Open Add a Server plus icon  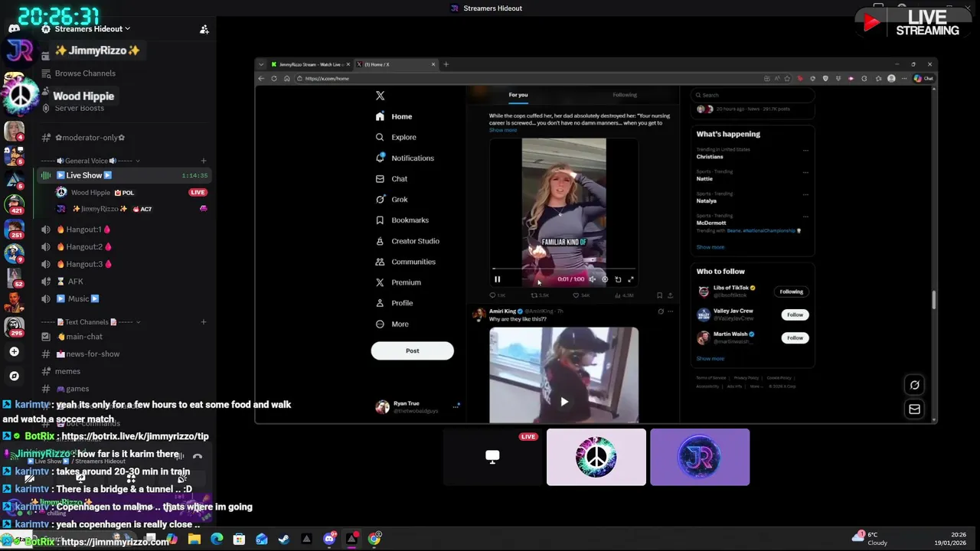(14, 351)
